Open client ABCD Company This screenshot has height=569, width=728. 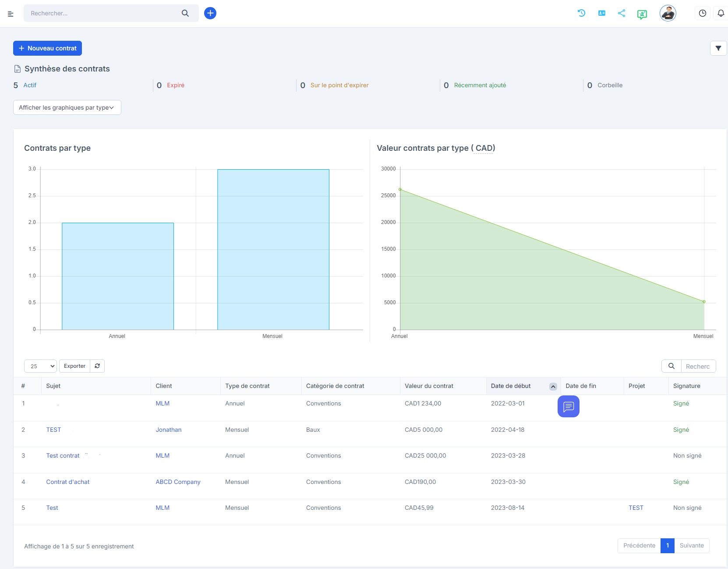[178, 482]
